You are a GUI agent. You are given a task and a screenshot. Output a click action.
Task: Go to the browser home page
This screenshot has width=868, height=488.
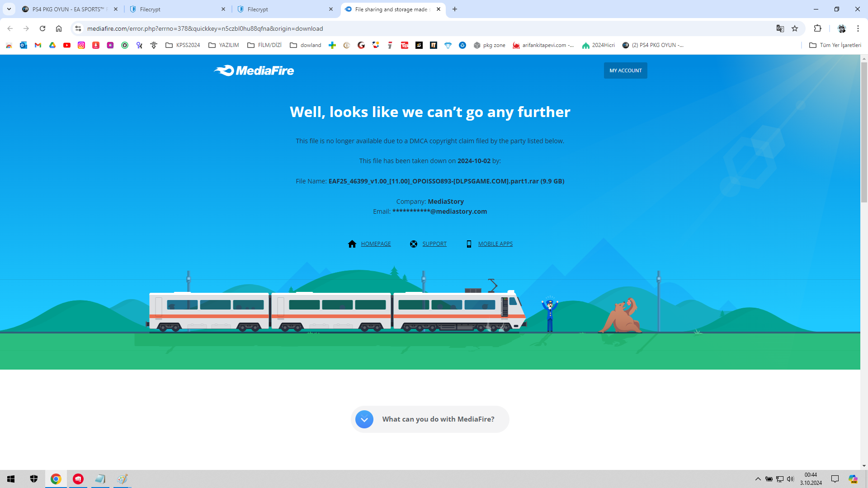pyautogui.click(x=59, y=28)
